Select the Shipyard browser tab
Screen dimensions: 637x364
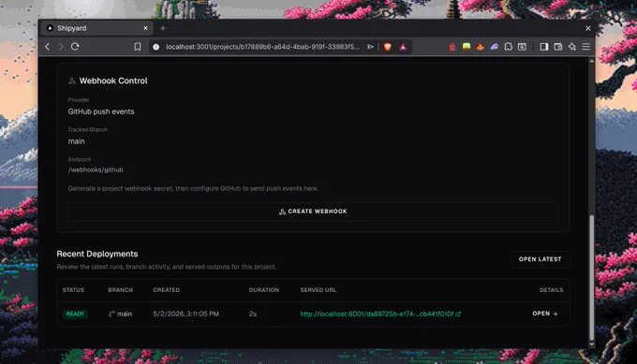[x=96, y=28]
